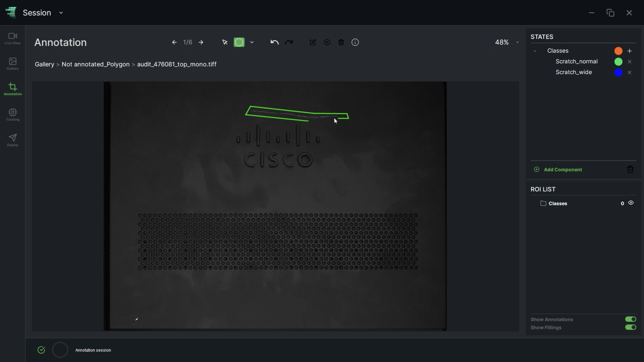Minimize the application window
The height and width of the screenshot is (362, 644).
[x=591, y=13]
